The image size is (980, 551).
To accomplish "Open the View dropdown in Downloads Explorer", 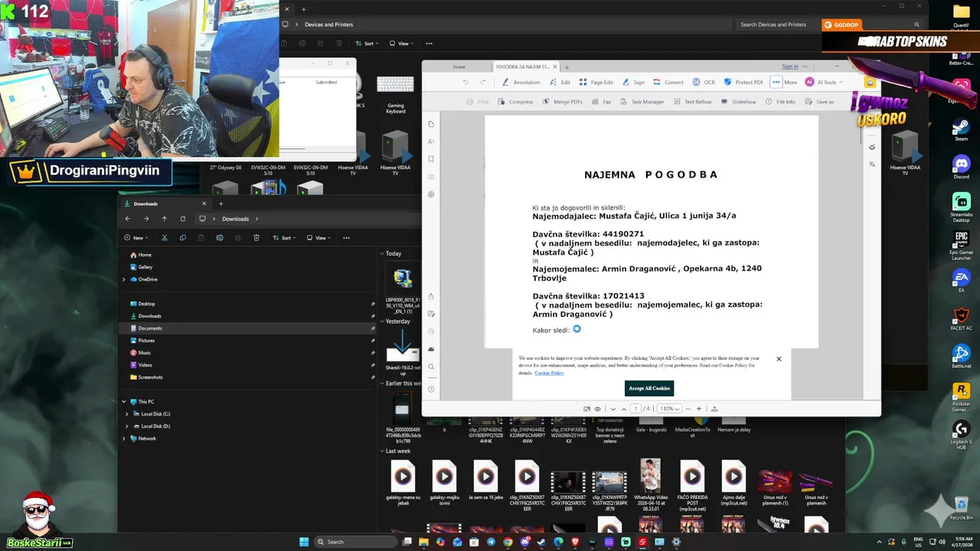I will pyautogui.click(x=318, y=238).
